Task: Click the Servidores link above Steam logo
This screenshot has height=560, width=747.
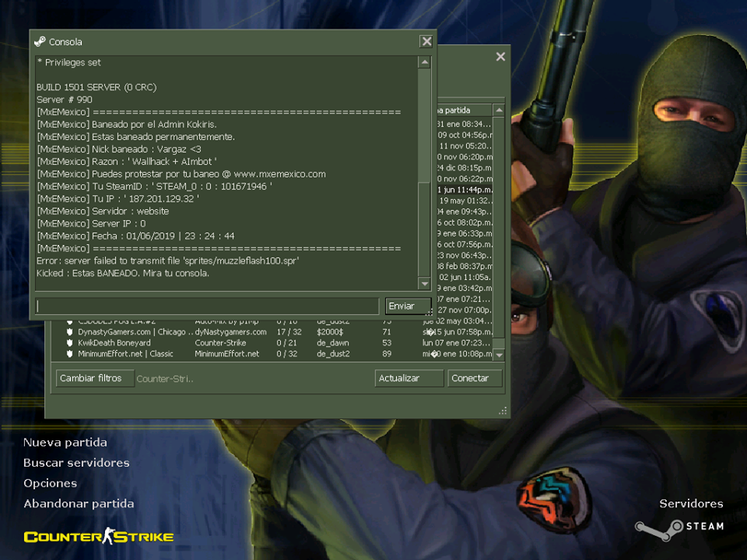Action: pyautogui.click(x=691, y=504)
